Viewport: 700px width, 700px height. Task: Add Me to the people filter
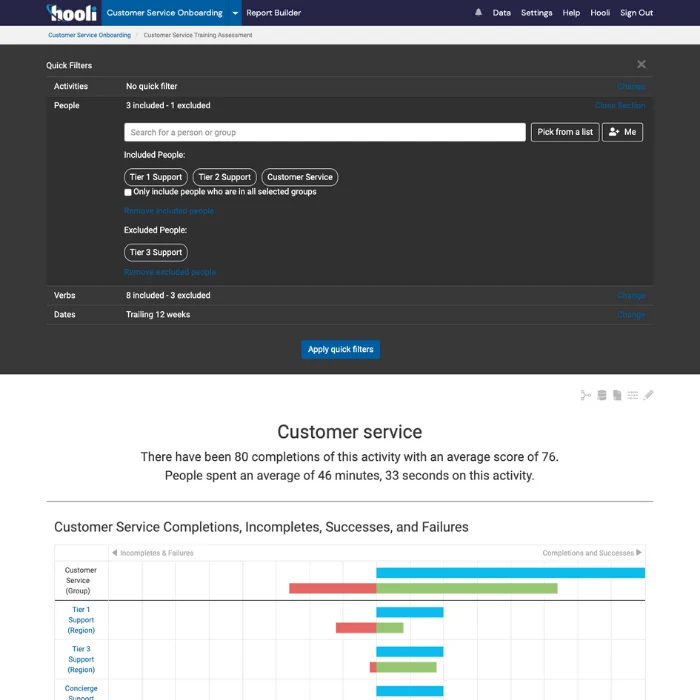[x=622, y=132]
